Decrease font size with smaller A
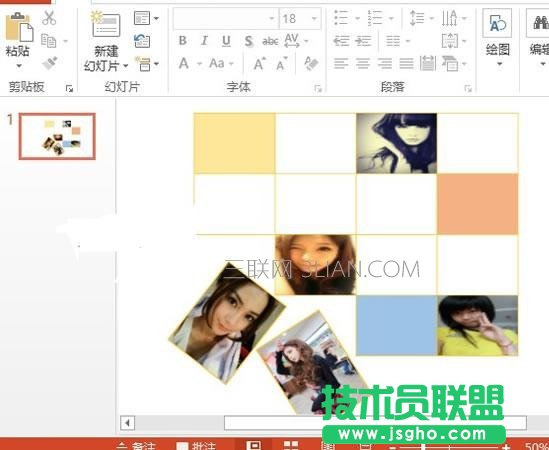Viewport: 549px width, 450px height. pyautogui.click(x=282, y=64)
